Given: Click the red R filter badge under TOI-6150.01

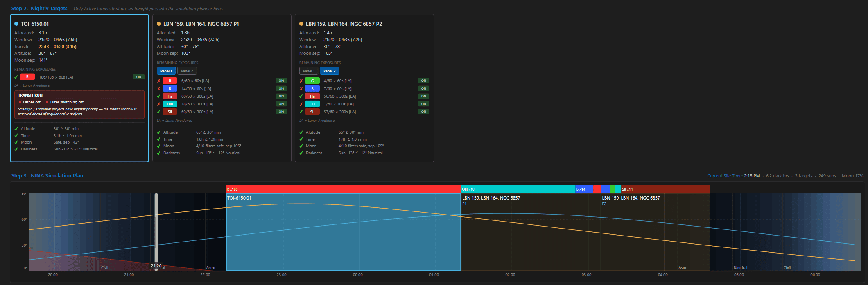Looking at the screenshot, I should click(x=27, y=77).
